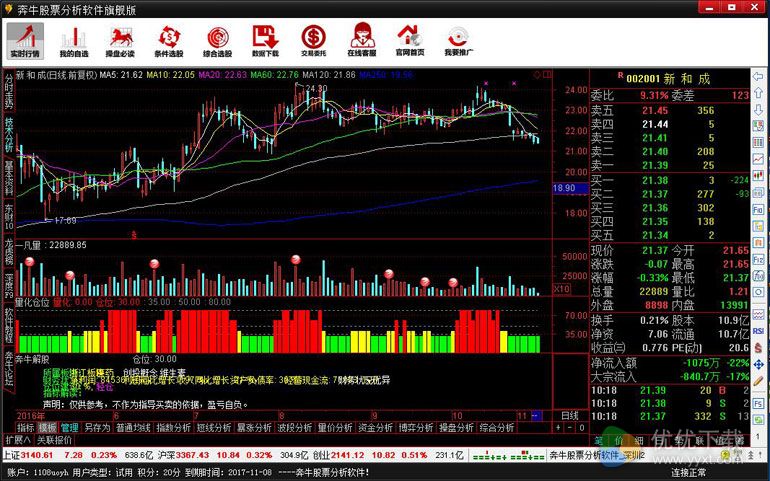
Task: Click the blue four-arrow move icon
Action: point(758,364)
